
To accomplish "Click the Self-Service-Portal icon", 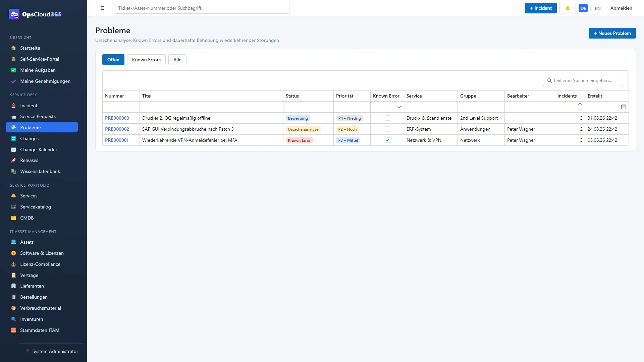I will pos(13,59).
